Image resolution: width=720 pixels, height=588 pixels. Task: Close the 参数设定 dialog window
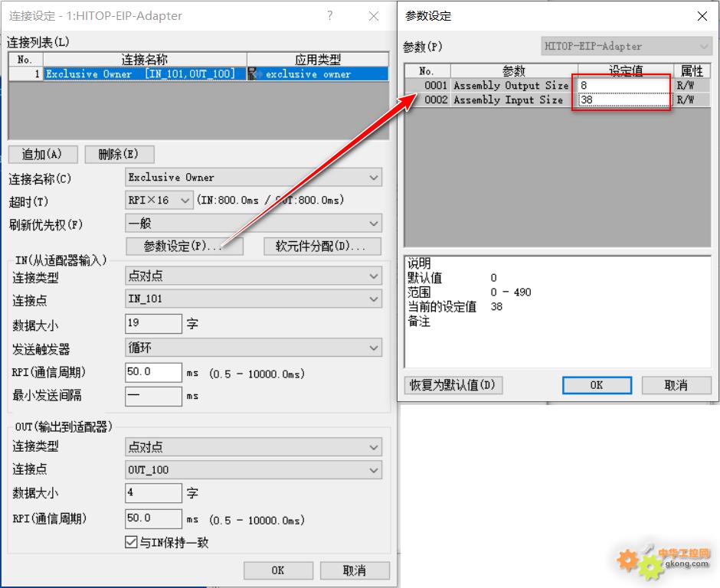pos(701,16)
